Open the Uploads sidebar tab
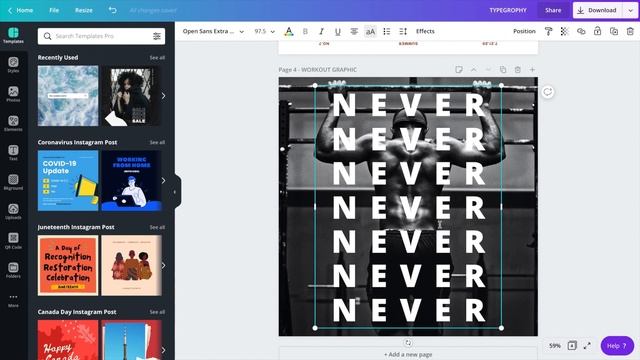 [x=13, y=211]
